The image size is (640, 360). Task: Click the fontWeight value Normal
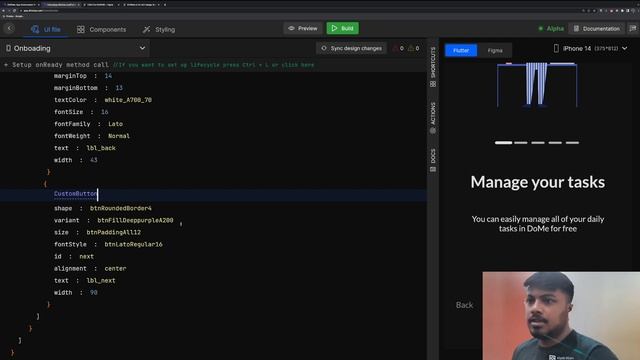pos(119,136)
